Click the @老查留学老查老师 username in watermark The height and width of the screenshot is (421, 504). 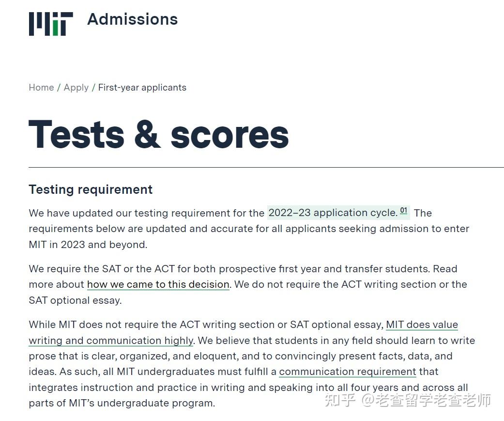coord(426,401)
